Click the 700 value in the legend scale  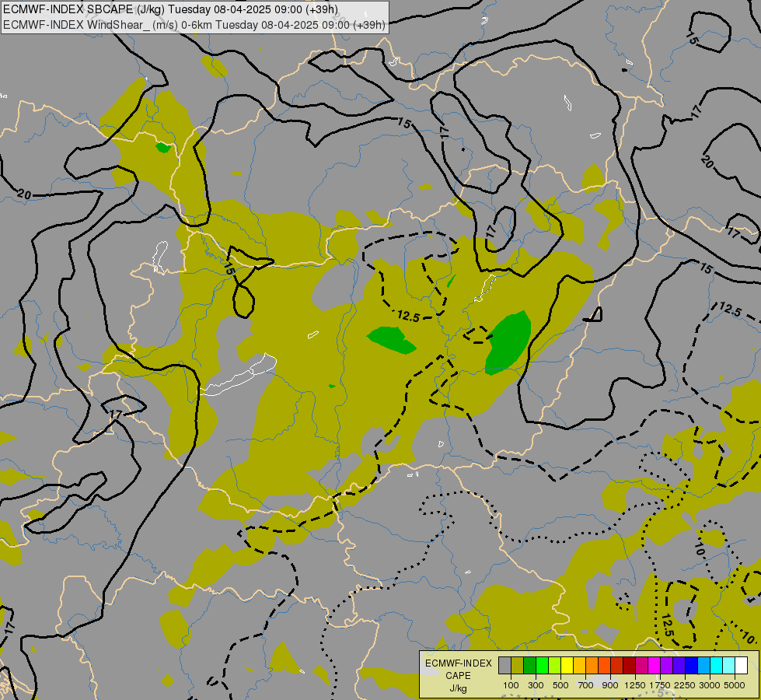586,685
